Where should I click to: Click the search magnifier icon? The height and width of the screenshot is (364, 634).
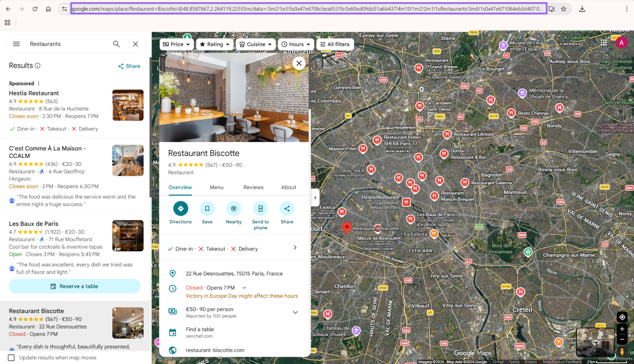[116, 44]
